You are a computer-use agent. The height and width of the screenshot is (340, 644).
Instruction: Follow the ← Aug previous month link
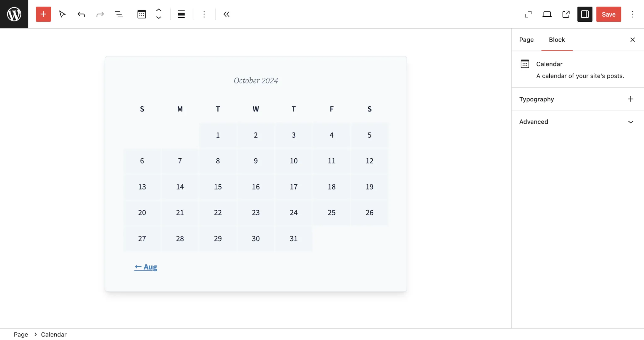tap(146, 267)
